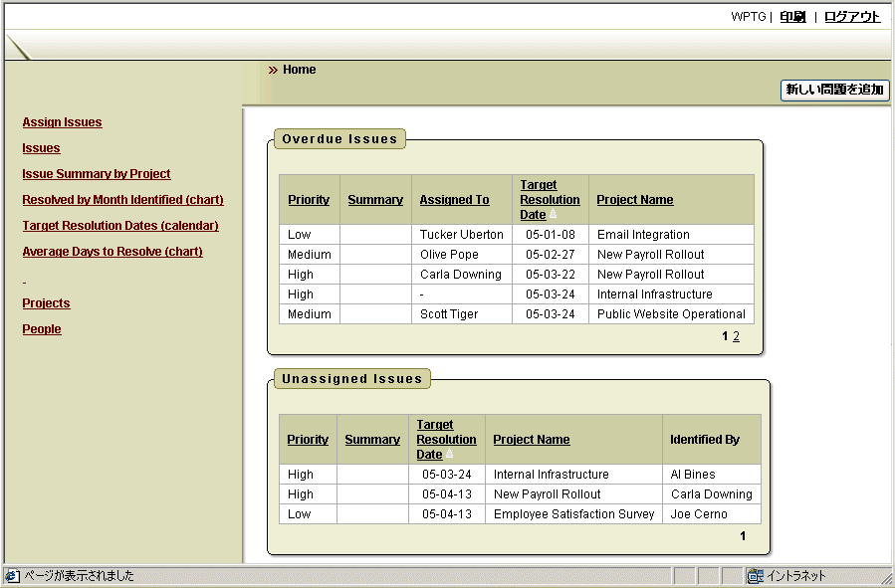Click the small dash link above Projects
The image size is (895, 588).
pos(24,282)
